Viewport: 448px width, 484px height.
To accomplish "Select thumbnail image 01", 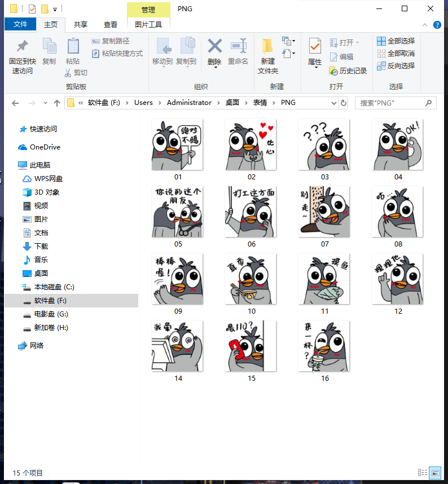I will coord(177,145).
